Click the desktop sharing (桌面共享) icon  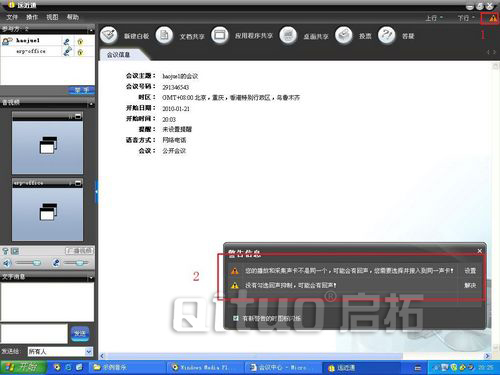coord(288,35)
